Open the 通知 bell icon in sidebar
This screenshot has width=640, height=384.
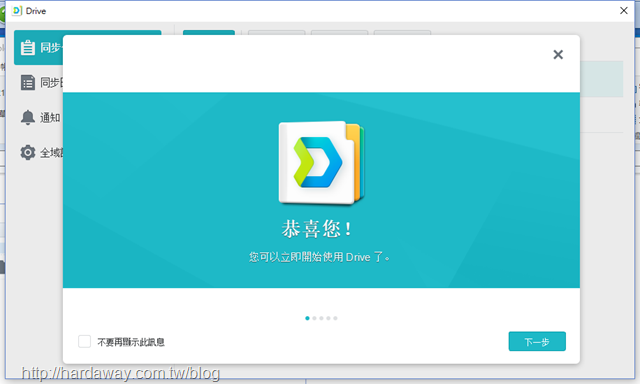[x=28, y=118]
